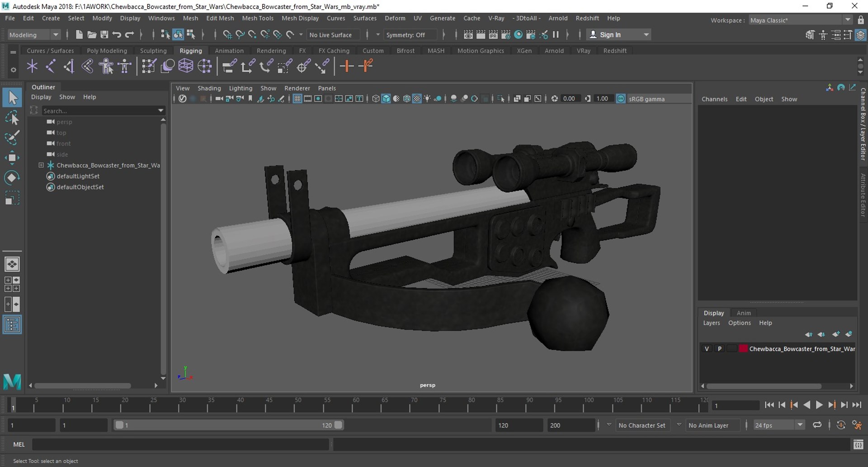Click the Snap to grids icon
Image resolution: width=868 pixels, height=467 pixels.
pyautogui.click(x=227, y=34)
